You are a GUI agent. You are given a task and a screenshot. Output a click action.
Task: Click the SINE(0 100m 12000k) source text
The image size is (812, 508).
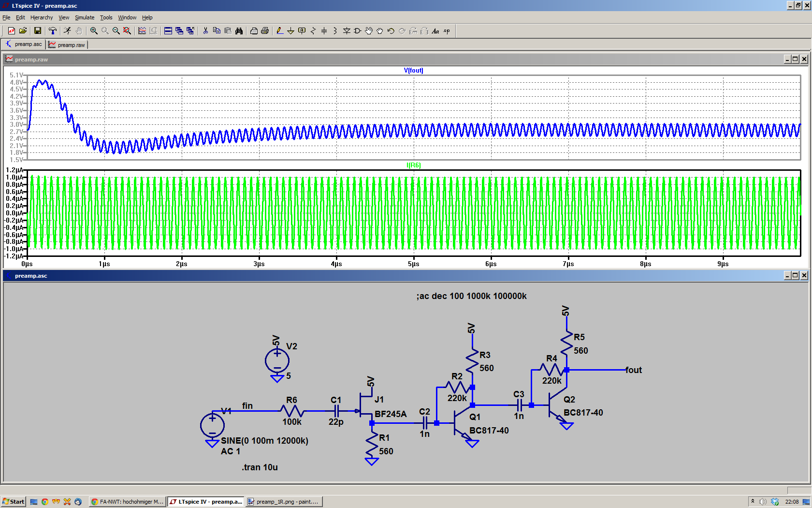[x=264, y=441]
